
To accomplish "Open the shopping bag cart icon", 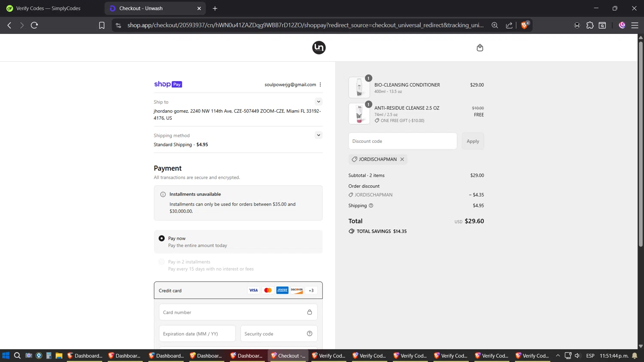I will (480, 48).
